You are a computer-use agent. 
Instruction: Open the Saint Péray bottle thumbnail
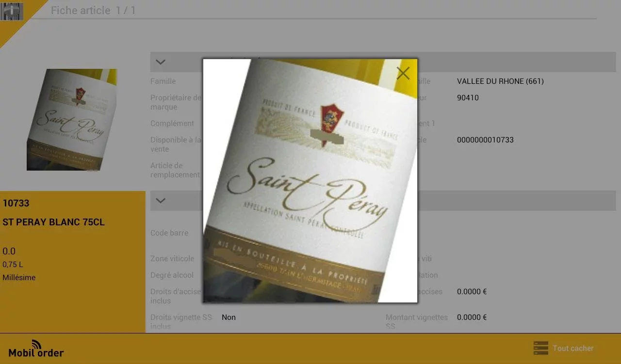[x=71, y=119]
